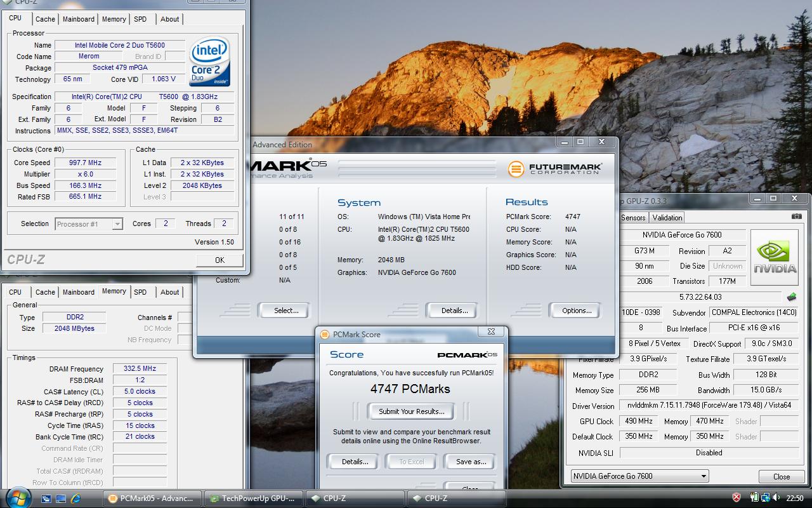Switch to Memory tab in top CPU-Z
This screenshot has height=508, width=812.
tap(114, 19)
